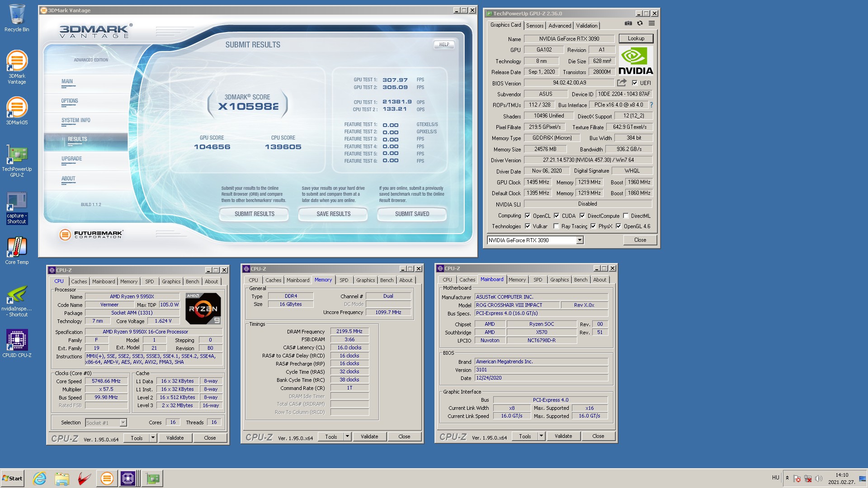The width and height of the screenshot is (868, 488).
Task: Open System Info in 3DMark sidebar
Action: [x=76, y=120]
